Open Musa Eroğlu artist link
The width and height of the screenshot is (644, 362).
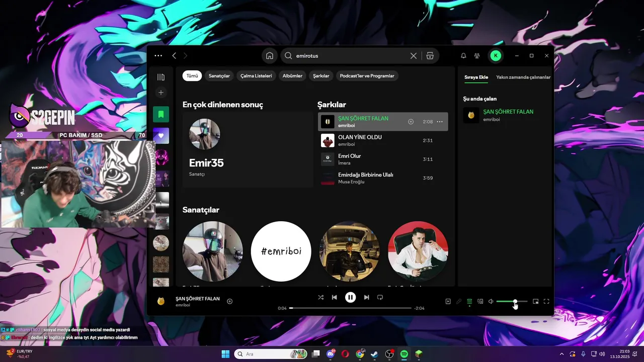click(351, 182)
